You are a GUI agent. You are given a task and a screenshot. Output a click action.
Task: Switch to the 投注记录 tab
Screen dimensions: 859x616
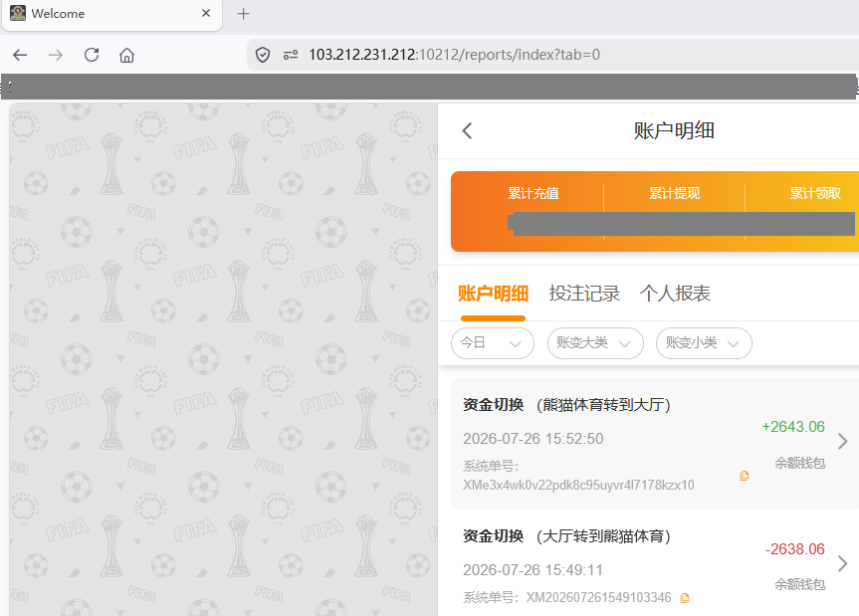(584, 294)
